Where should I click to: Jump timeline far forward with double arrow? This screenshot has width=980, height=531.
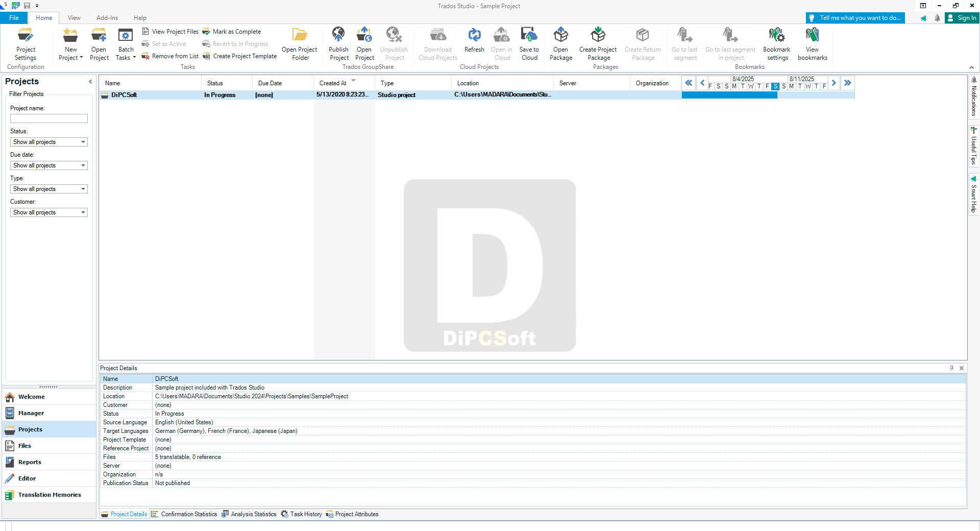tap(848, 83)
